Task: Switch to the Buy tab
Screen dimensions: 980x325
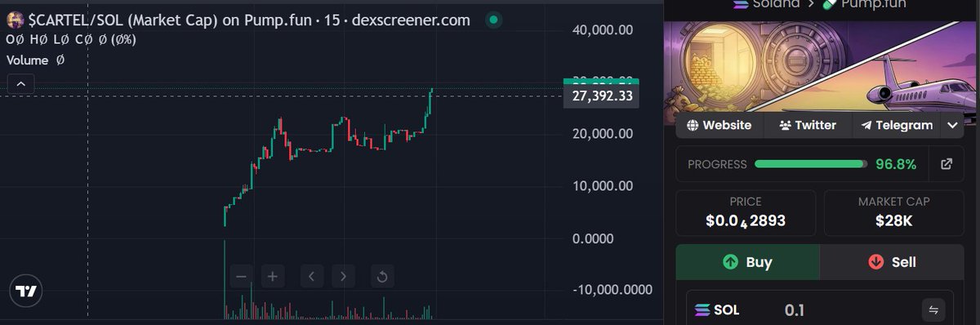Action: [747, 262]
